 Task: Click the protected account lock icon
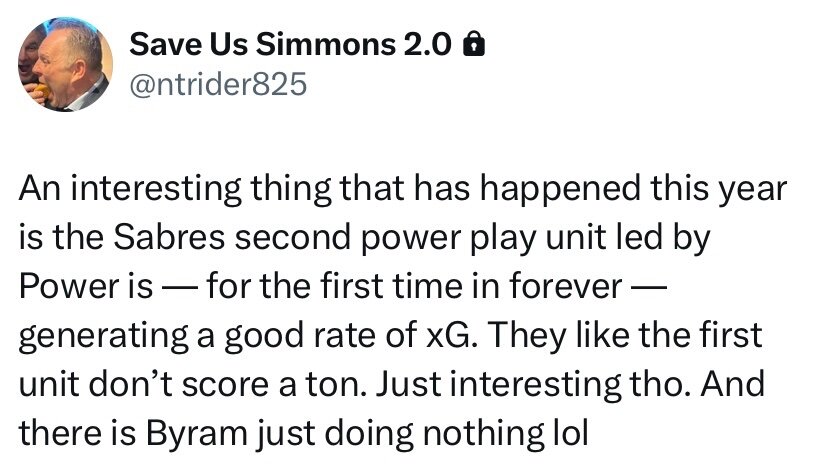tap(474, 44)
